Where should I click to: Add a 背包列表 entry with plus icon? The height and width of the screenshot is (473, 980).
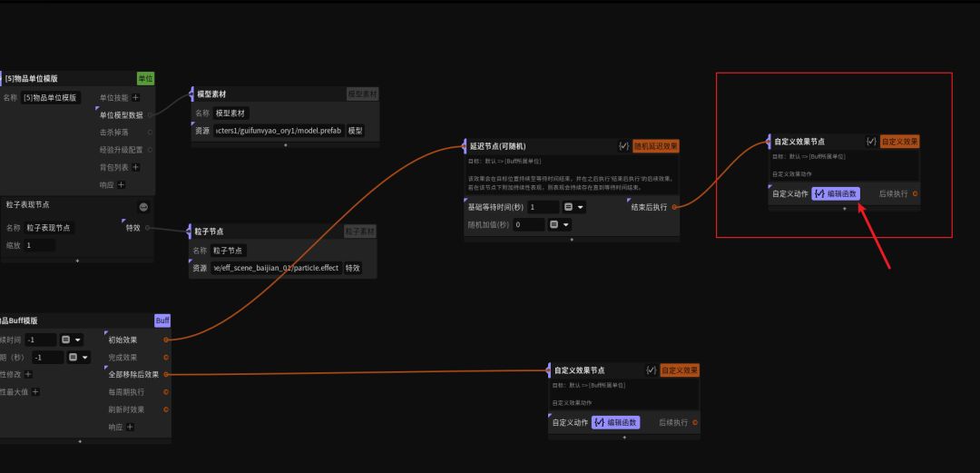[x=135, y=168]
